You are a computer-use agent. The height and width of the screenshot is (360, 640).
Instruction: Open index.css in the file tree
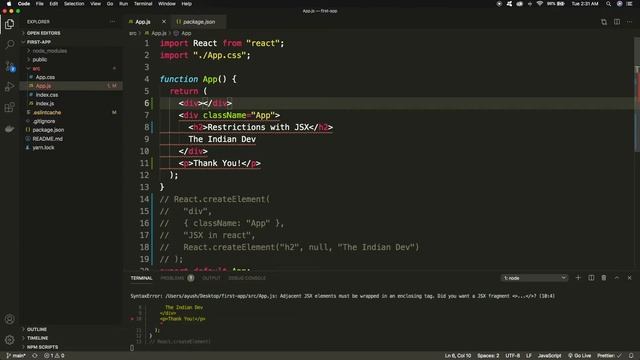(47, 95)
